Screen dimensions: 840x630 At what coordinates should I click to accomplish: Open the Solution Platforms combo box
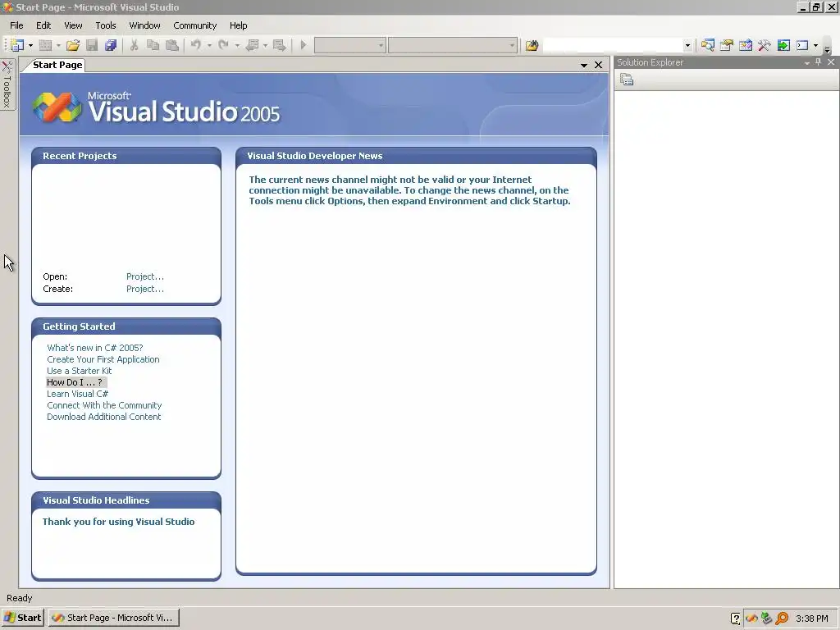click(x=453, y=46)
